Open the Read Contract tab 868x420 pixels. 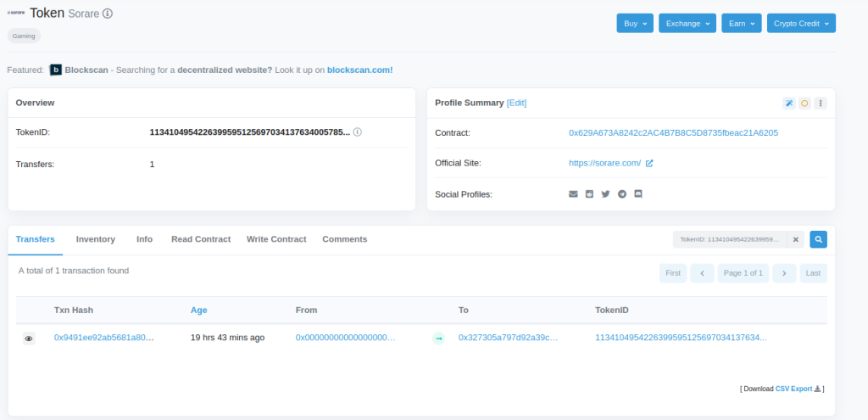tap(201, 239)
